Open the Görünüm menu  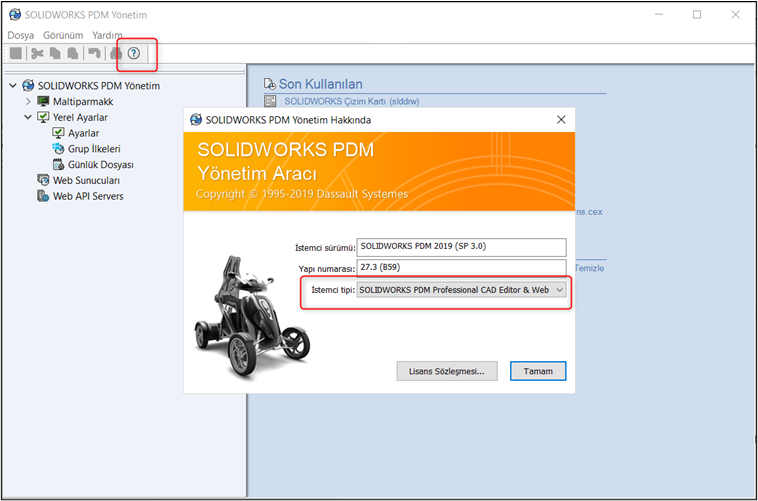point(63,35)
